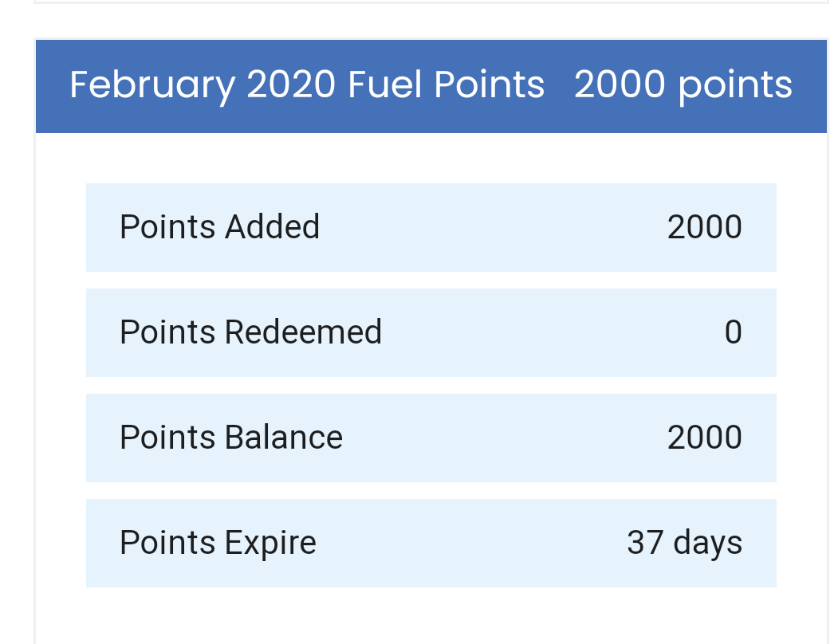
Task: Select the 2000 value beside Points Added
Action: (704, 227)
